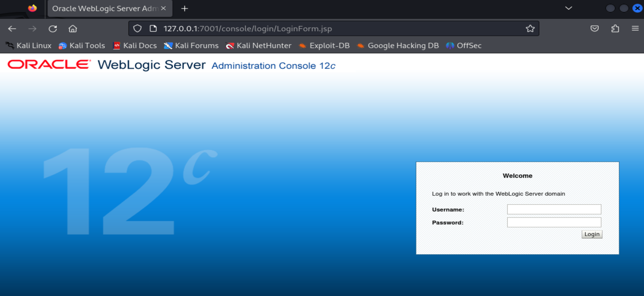Open the Google Hacking DB bookmark

tap(398, 46)
